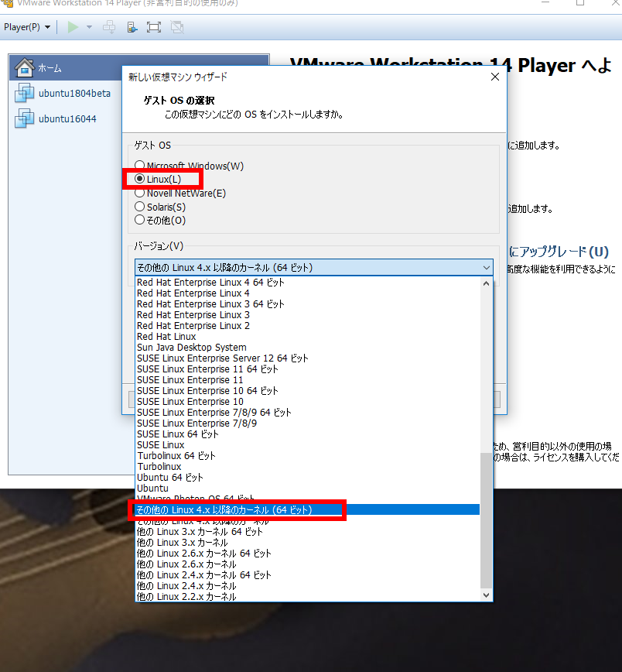
Task: Enter full screen mode icon
Action: (x=154, y=27)
